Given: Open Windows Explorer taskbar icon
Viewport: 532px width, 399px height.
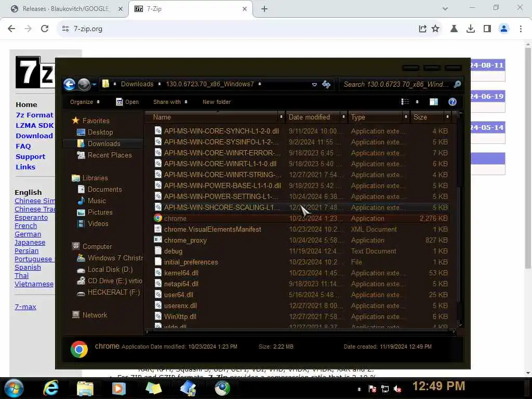Looking at the screenshot, I should [85, 389].
